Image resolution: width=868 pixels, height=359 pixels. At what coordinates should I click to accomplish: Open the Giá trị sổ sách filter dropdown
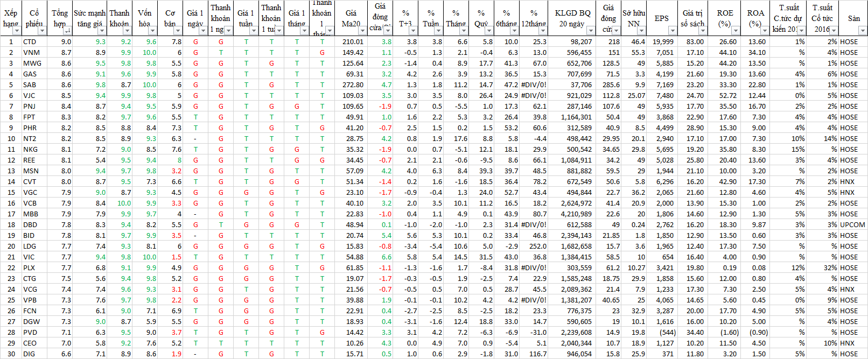[x=703, y=31]
